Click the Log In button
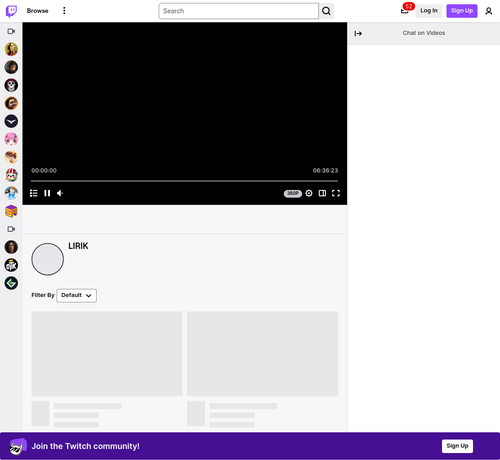Viewport: 500px width, 460px height. click(x=429, y=11)
